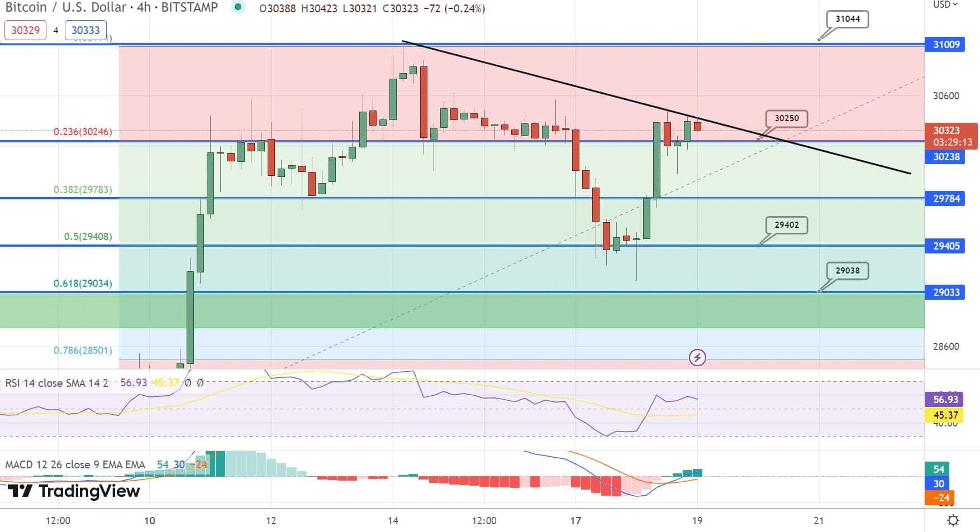980x532 pixels.
Task: Click the Fibonacci 0.786(28501) level label
Action: [83, 351]
